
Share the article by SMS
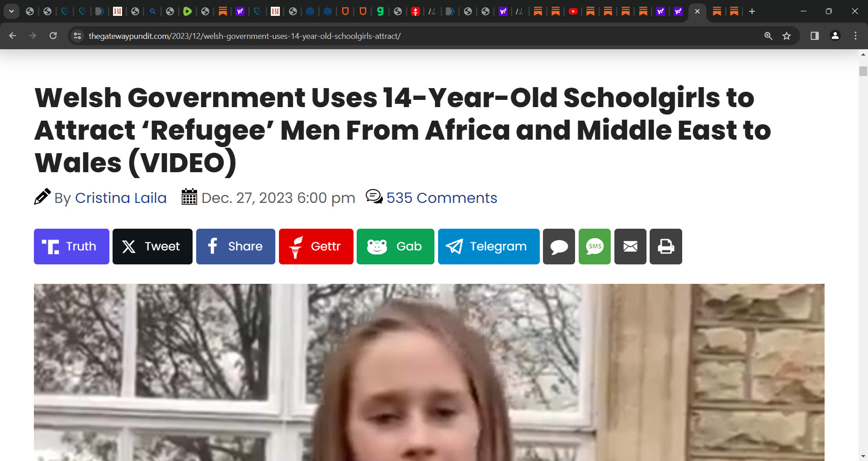(594, 246)
